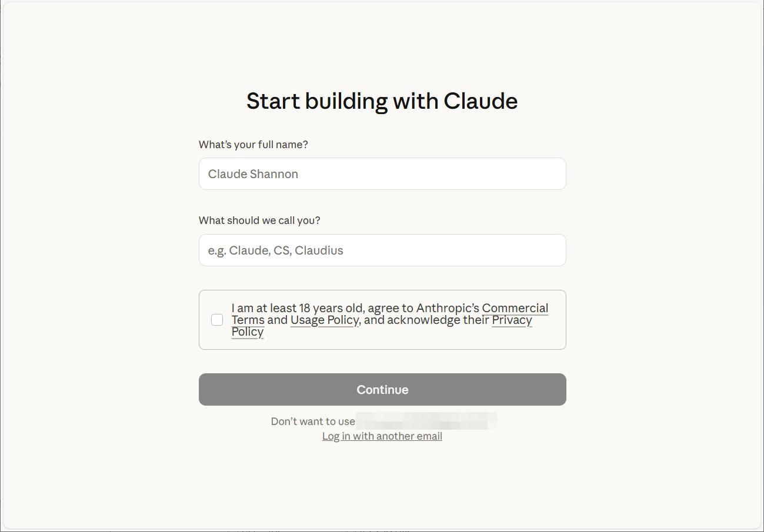
Task: Click the full name input field
Action: click(382, 174)
